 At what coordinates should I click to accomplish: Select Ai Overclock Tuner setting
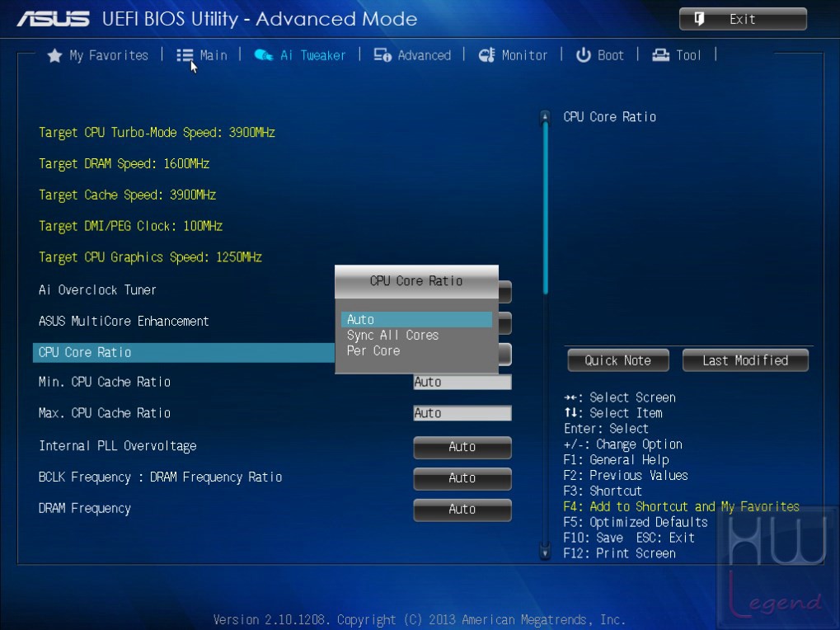pyautogui.click(x=97, y=289)
